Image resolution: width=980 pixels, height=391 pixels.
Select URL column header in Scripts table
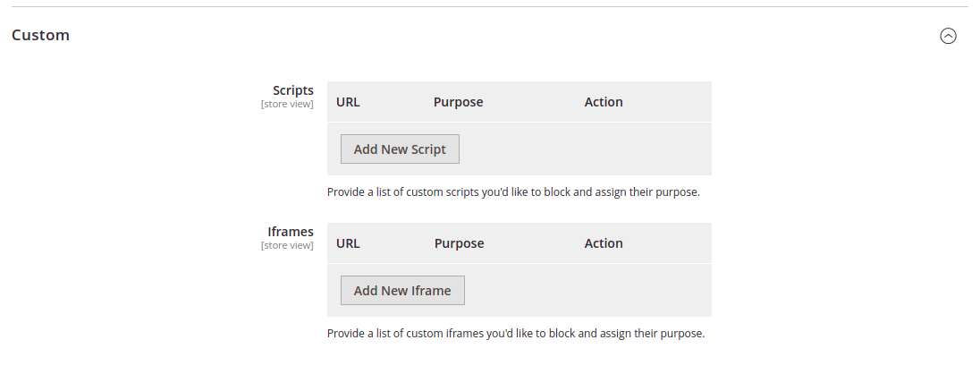tap(348, 102)
